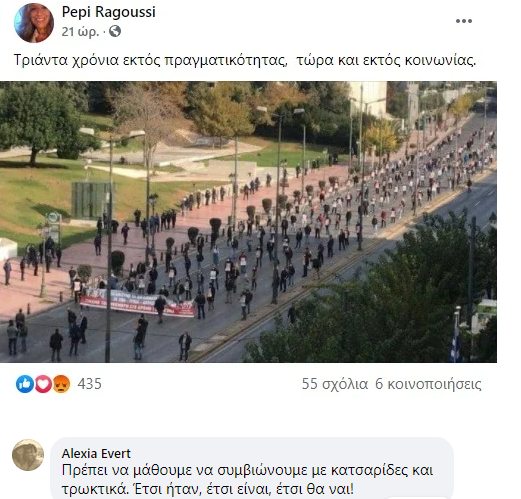Screen dimensions: 521x499
Task: Click the glass structure on the lawn
Action: (x=92, y=200)
